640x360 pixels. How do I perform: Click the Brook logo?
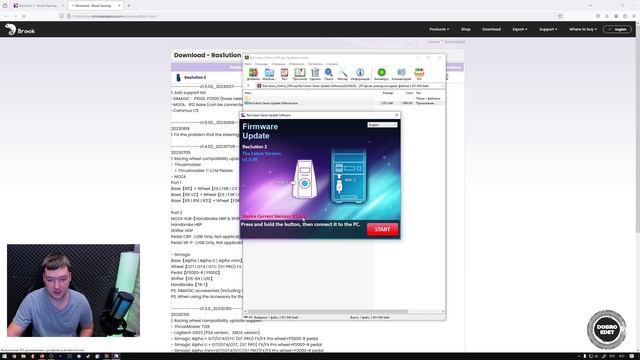[20, 29]
